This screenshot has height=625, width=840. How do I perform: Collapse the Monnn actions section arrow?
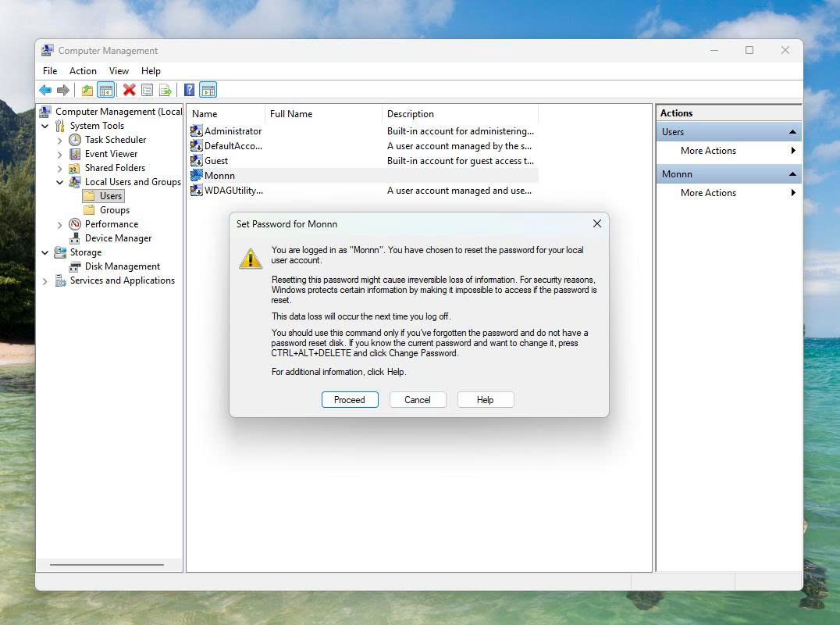792,174
